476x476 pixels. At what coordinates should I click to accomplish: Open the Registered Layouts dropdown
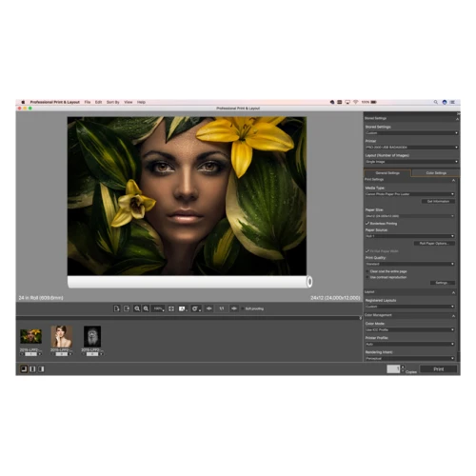point(409,307)
